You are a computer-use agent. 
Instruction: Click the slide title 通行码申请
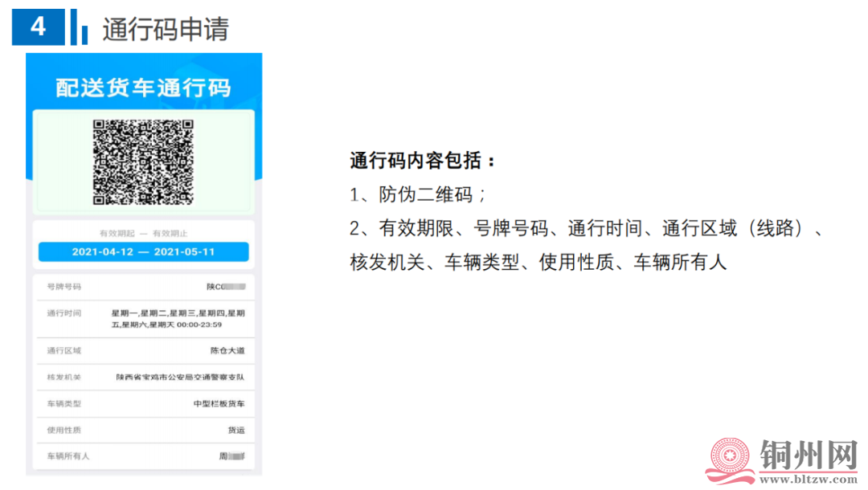166,29
